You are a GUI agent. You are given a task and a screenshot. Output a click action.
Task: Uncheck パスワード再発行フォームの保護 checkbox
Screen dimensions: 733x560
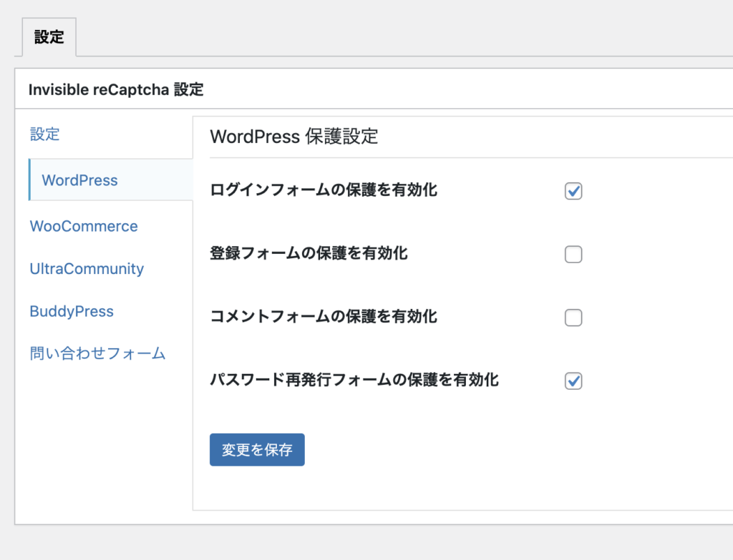pos(573,381)
